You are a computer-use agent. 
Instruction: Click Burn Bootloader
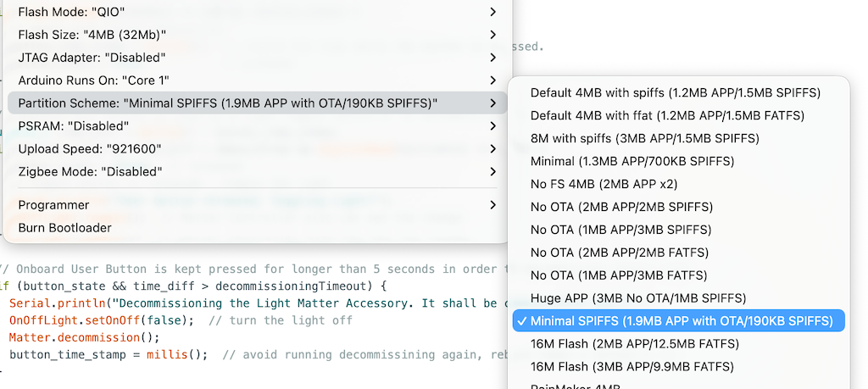pos(65,228)
